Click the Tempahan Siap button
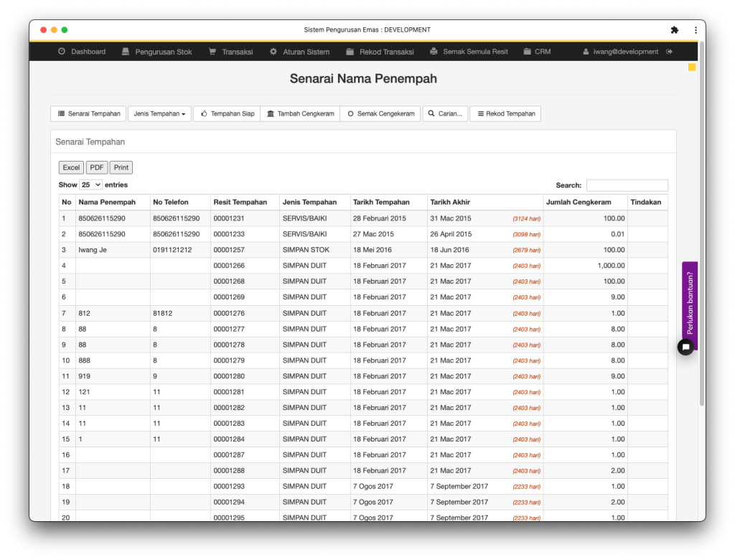This screenshot has width=735, height=560. 226,113
